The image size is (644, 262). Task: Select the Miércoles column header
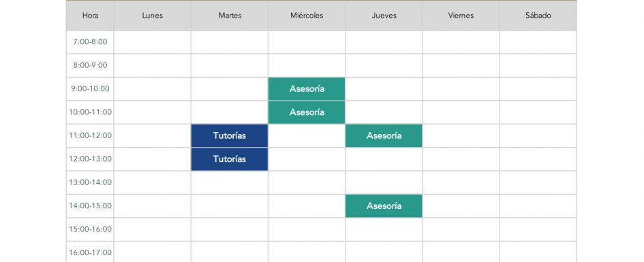click(x=307, y=16)
